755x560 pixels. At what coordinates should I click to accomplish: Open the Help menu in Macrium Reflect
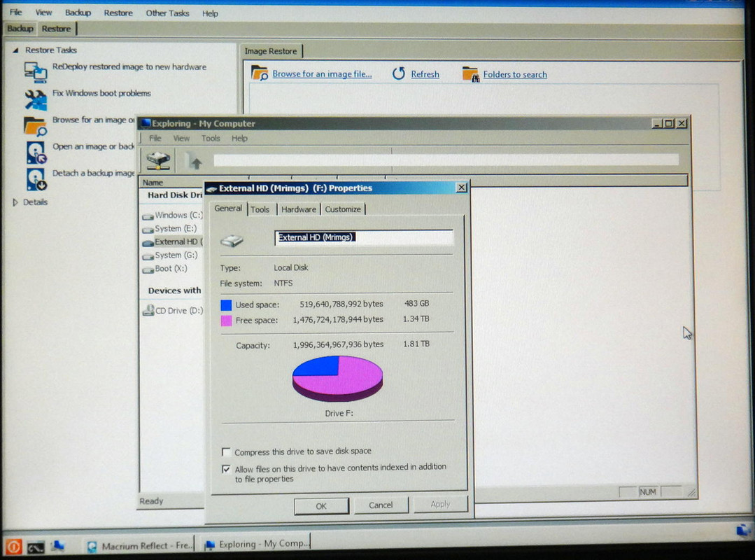coord(210,13)
